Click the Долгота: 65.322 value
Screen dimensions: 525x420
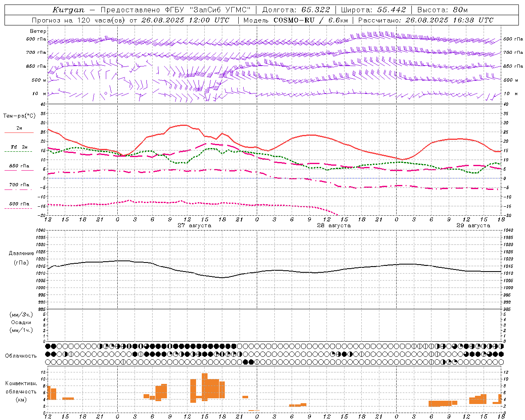[x=296, y=10]
